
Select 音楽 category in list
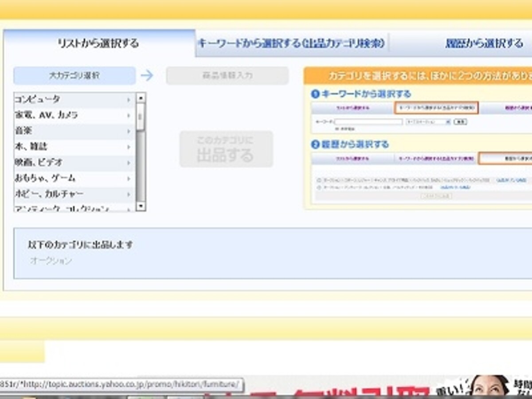(74, 131)
